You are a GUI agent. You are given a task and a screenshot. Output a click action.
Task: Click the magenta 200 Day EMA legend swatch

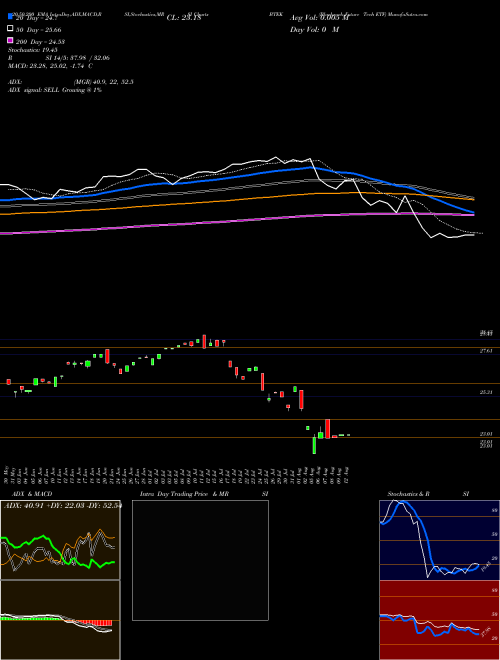pyautogui.click(x=10, y=41)
